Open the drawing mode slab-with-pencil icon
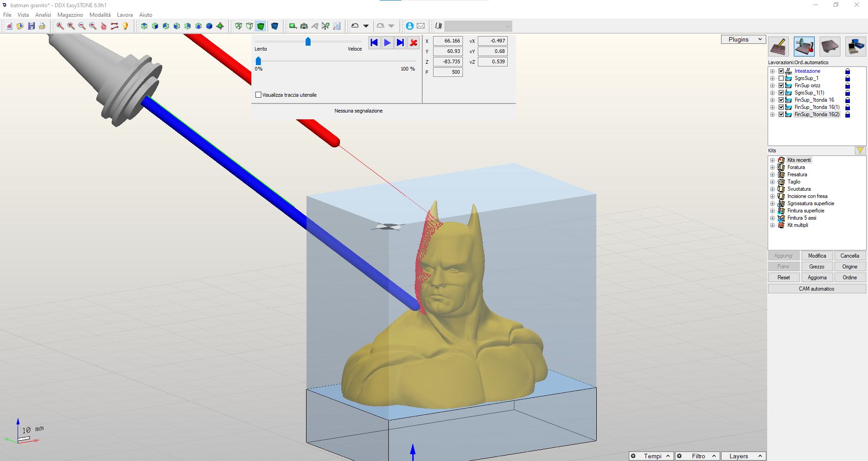The height and width of the screenshot is (461, 868). [x=778, y=46]
